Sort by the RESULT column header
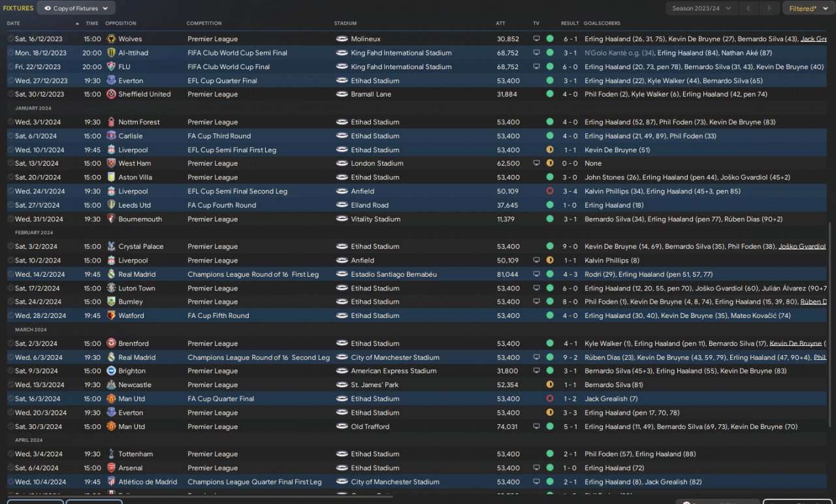Image resolution: width=836 pixels, height=504 pixels. pos(570,24)
